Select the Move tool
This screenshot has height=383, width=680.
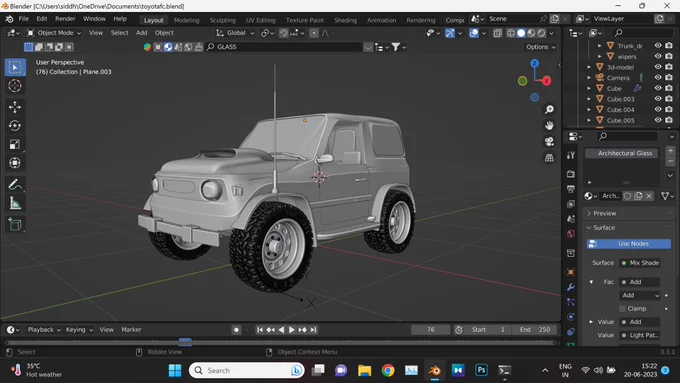point(15,107)
